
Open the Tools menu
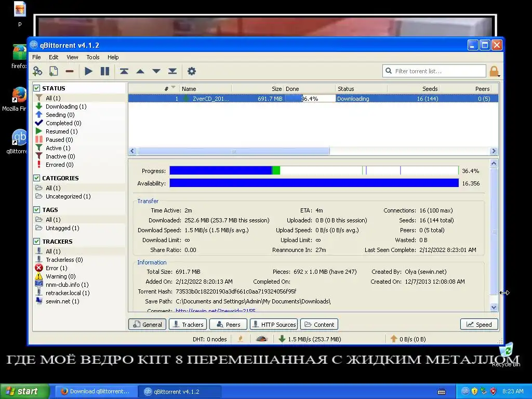(92, 57)
